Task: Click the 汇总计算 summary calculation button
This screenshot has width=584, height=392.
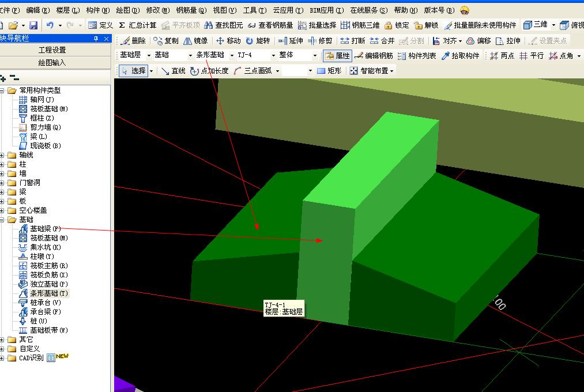Action: point(137,25)
